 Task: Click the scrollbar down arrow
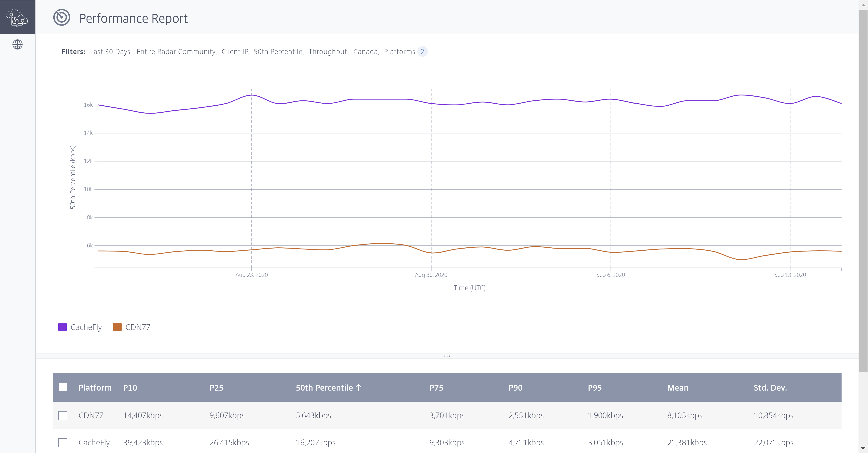[x=863, y=448]
